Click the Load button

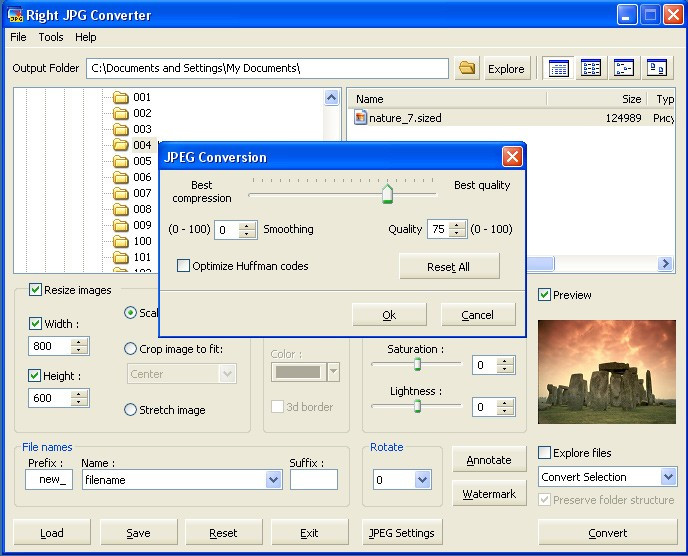coord(52,533)
